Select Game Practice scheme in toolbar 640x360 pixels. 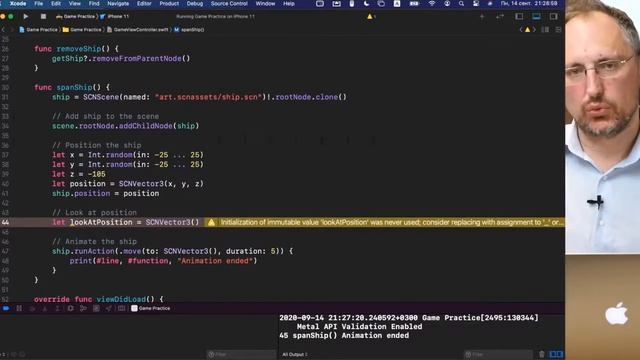coord(75,17)
